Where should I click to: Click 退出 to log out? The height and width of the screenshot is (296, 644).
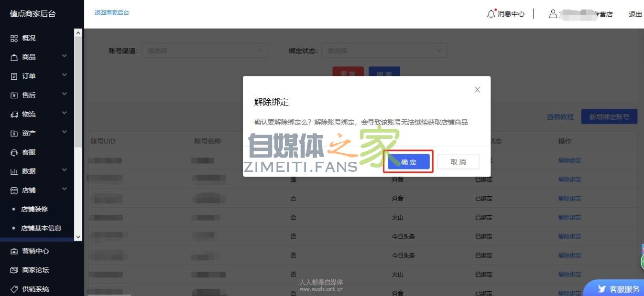point(635,14)
